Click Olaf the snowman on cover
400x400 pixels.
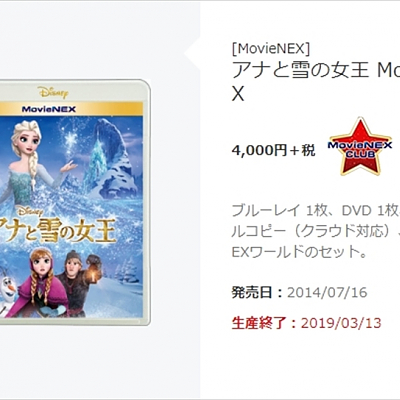click(x=7, y=289)
